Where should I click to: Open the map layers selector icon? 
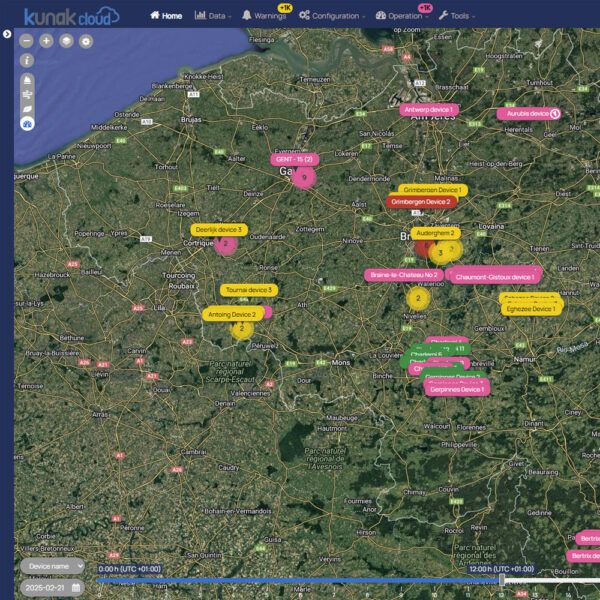pyautogui.click(x=66, y=41)
